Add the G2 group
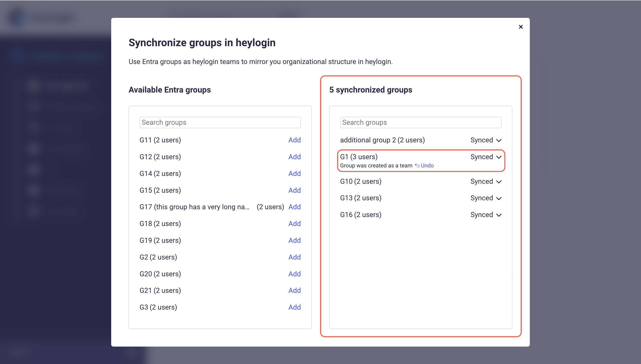This screenshot has width=641, height=364. [x=294, y=257]
